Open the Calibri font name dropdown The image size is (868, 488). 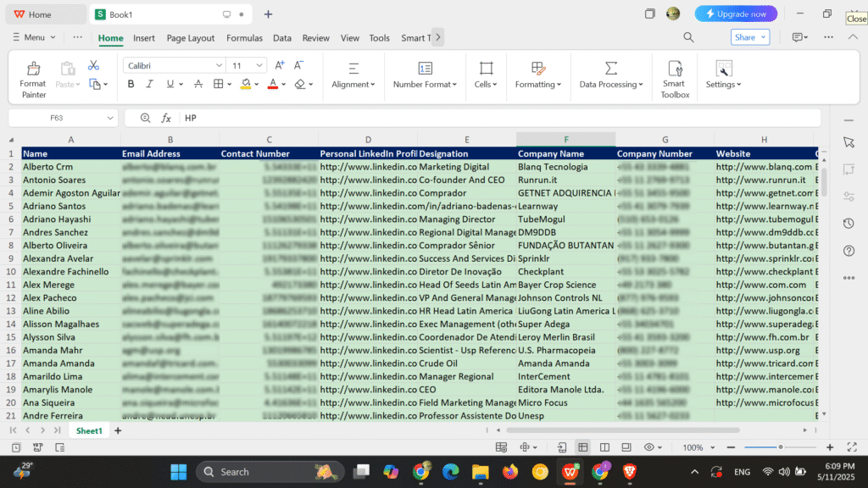click(x=219, y=65)
